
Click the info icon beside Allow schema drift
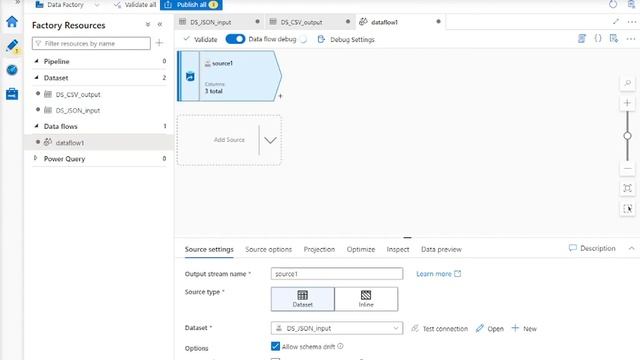tap(340, 346)
